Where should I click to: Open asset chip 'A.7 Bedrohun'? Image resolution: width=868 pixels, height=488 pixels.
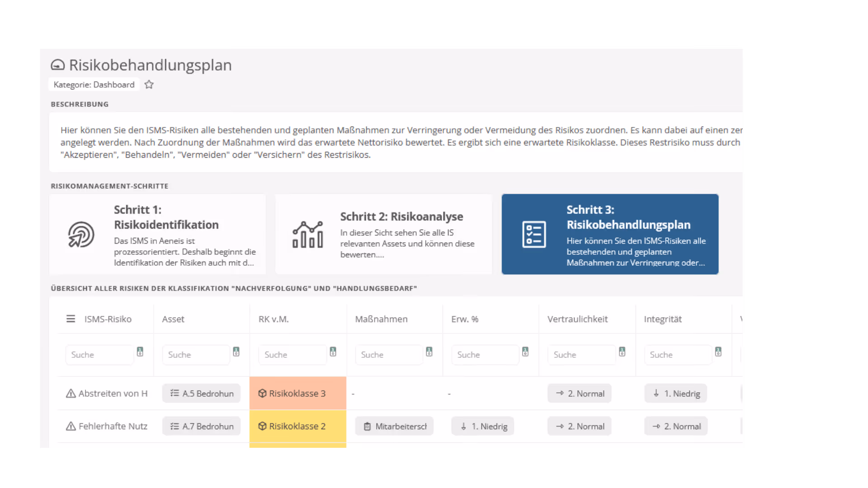click(x=202, y=426)
